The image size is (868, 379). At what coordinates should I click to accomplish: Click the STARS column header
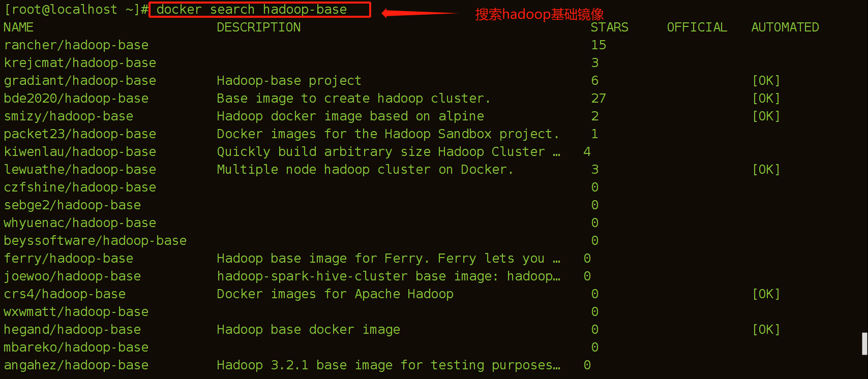pos(609,27)
